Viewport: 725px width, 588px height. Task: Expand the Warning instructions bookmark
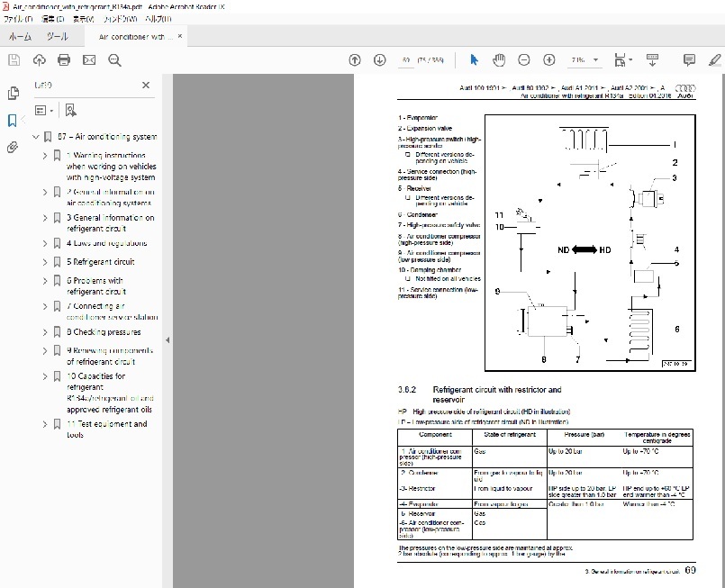coord(45,156)
